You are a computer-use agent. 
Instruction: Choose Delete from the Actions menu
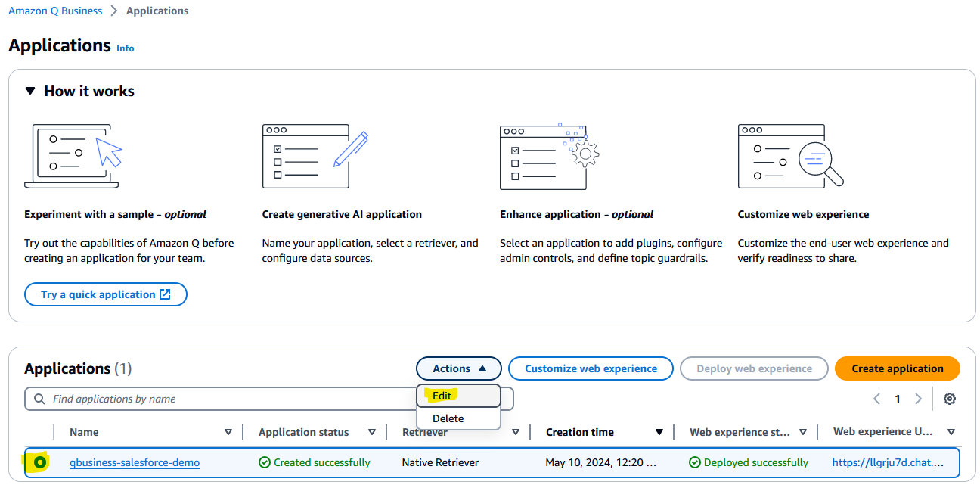coord(458,418)
